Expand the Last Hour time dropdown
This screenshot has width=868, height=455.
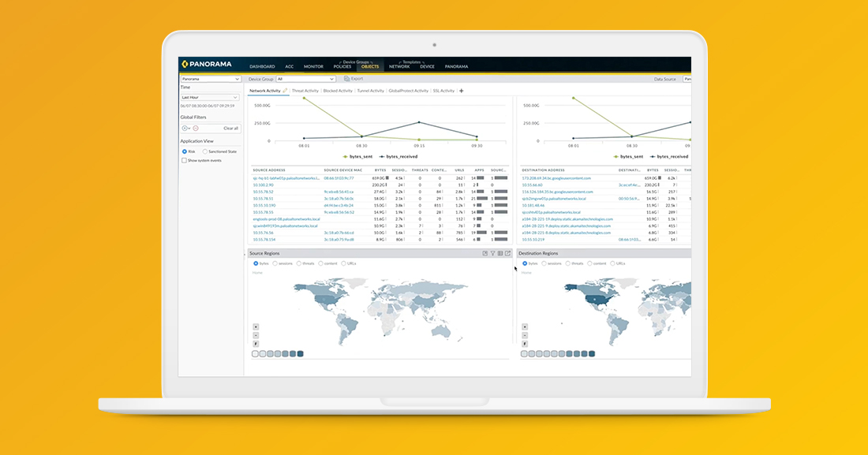211,97
